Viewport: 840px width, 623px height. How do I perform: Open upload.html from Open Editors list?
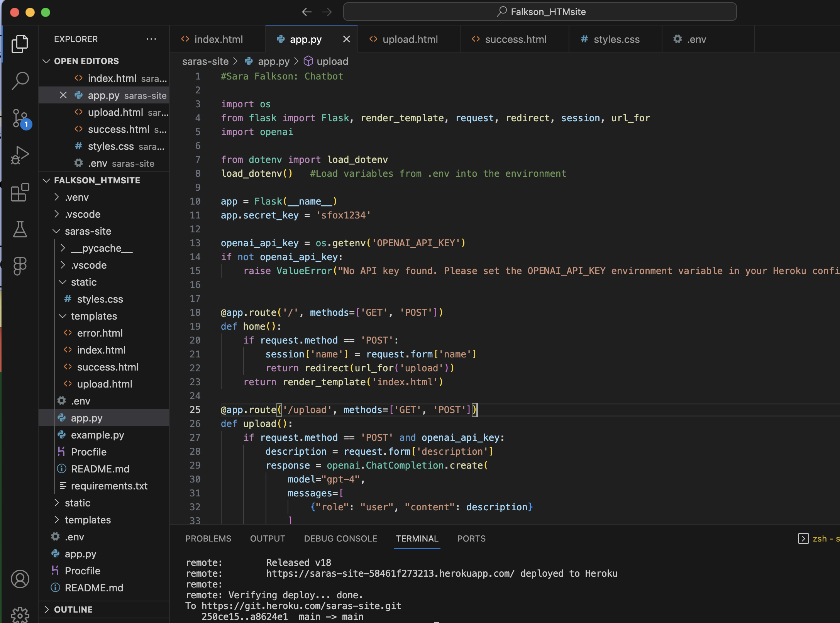coord(104,112)
